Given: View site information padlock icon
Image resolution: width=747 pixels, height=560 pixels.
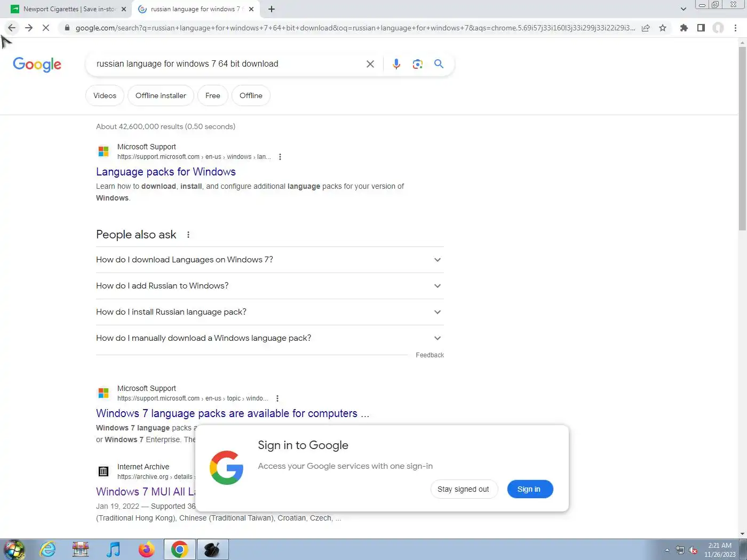Looking at the screenshot, I should [x=67, y=28].
